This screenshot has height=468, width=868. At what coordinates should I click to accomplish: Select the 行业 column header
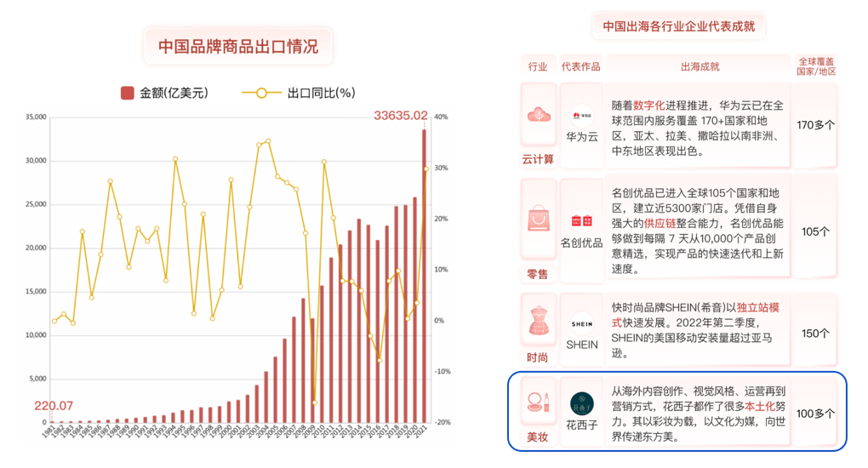pos(538,66)
